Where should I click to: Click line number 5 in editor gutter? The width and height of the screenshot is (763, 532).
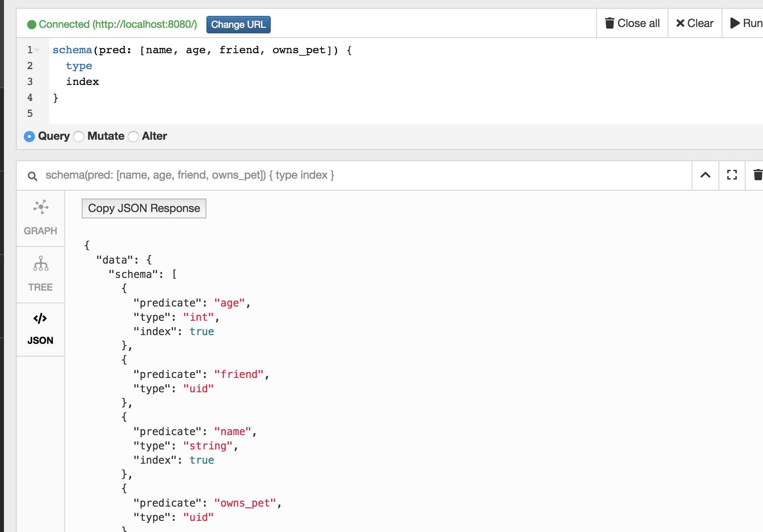coord(30,114)
